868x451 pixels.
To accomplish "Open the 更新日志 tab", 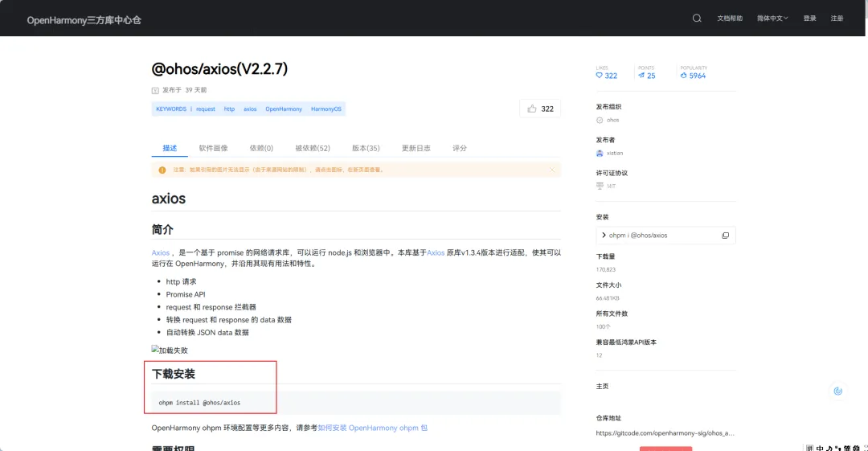I will pyautogui.click(x=416, y=148).
